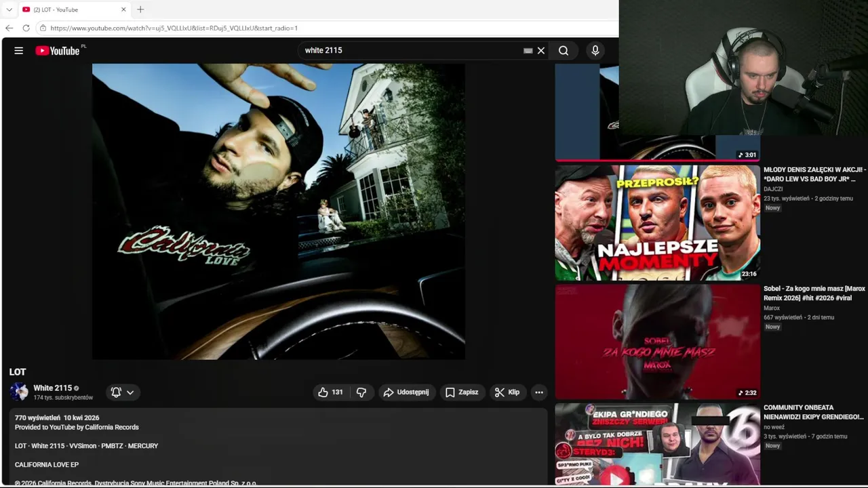The image size is (868, 488).
Task: Expand notification options chevron next to bell
Action: (x=130, y=392)
